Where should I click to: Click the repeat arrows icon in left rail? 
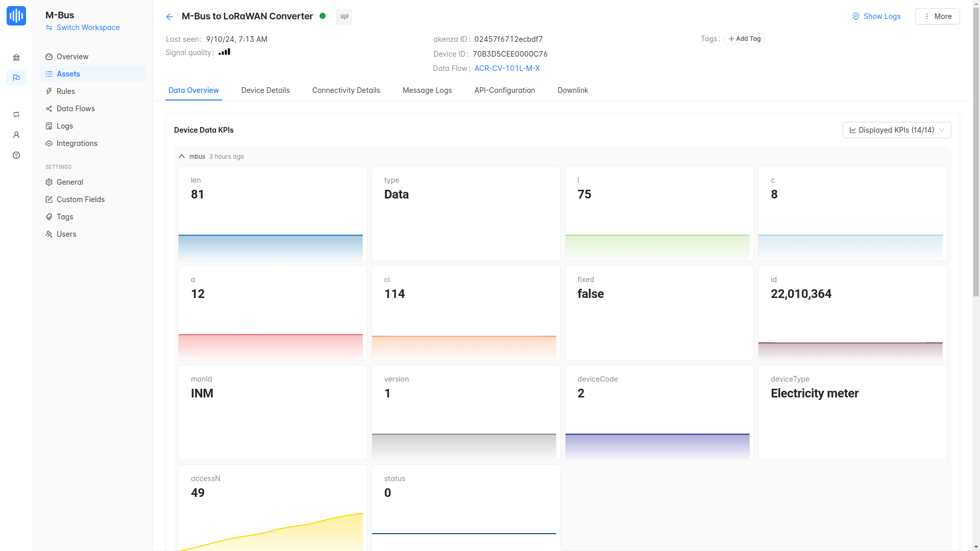click(x=16, y=114)
